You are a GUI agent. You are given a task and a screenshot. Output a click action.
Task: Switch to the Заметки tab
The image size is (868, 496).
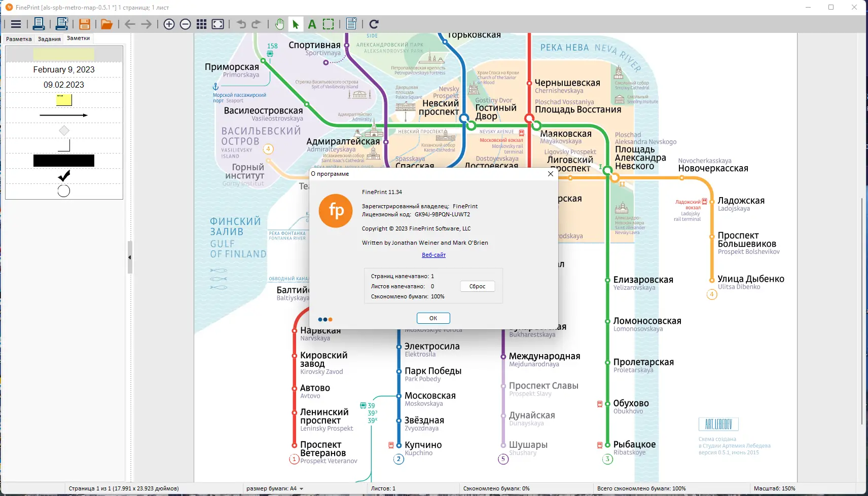pyautogui.click(x=78, y=38)
